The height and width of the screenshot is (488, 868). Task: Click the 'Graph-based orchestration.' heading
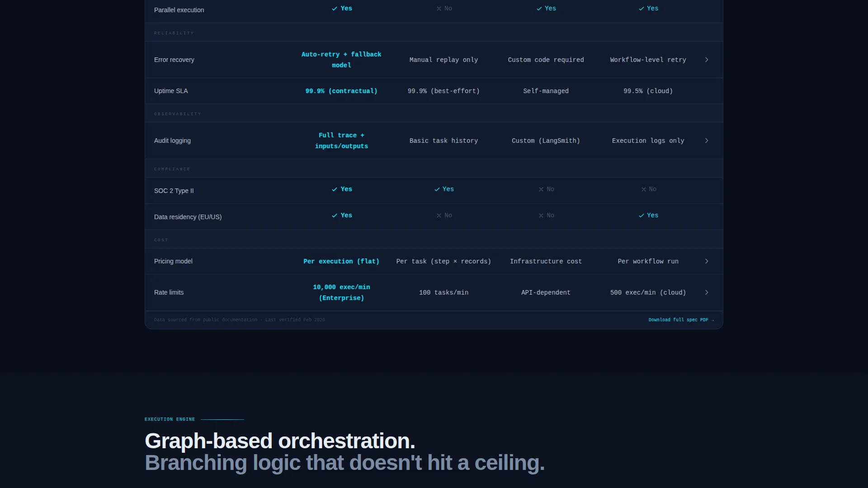tap(280, 441)
